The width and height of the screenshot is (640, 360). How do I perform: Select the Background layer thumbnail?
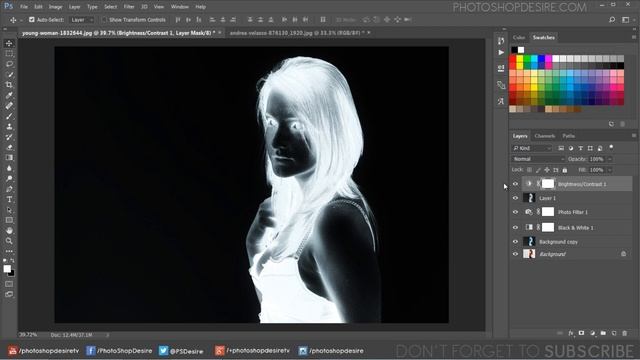pos(529,254)
